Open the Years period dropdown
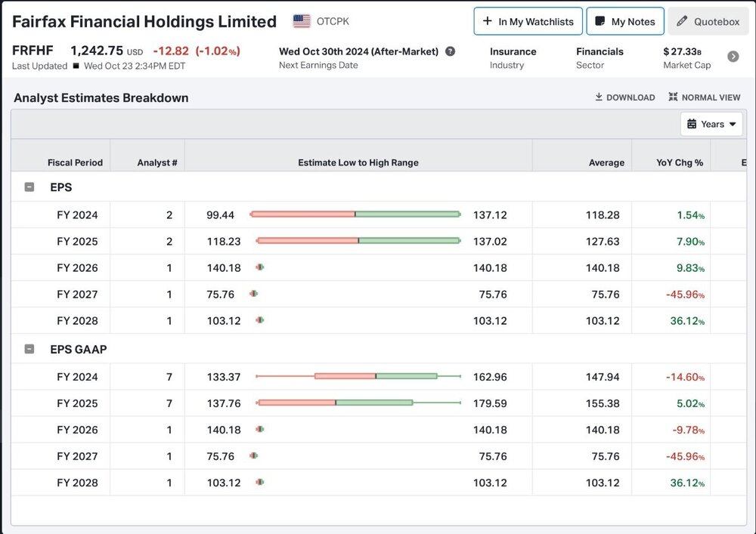Image resolution: width=756 pixels, height=534 pixels. pyautogui.click(x=711, y=124)
